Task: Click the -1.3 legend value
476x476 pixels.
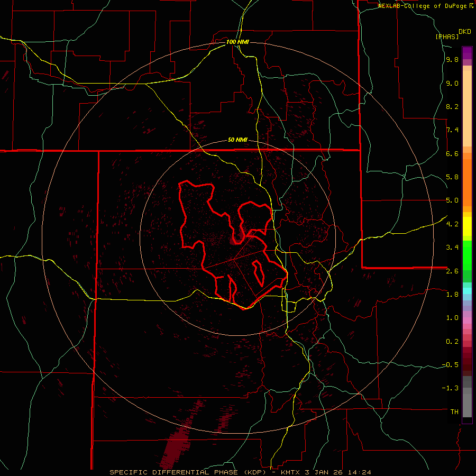Action: point(450,388)
